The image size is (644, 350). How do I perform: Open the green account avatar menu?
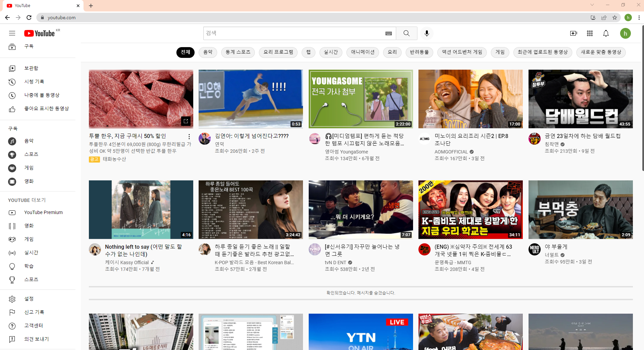point(625,33)
